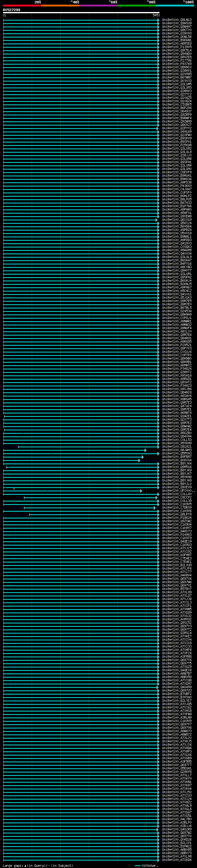Open hit UniRef100_B9DGN1
This screenshot has width=197, height=868.
click(177, 40)
